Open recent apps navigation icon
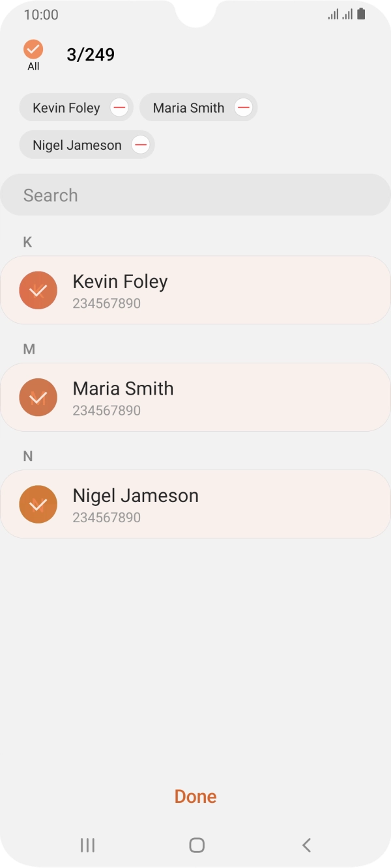Image resolution: width=391 pixels, height=868 pixels. coord(87,845)
